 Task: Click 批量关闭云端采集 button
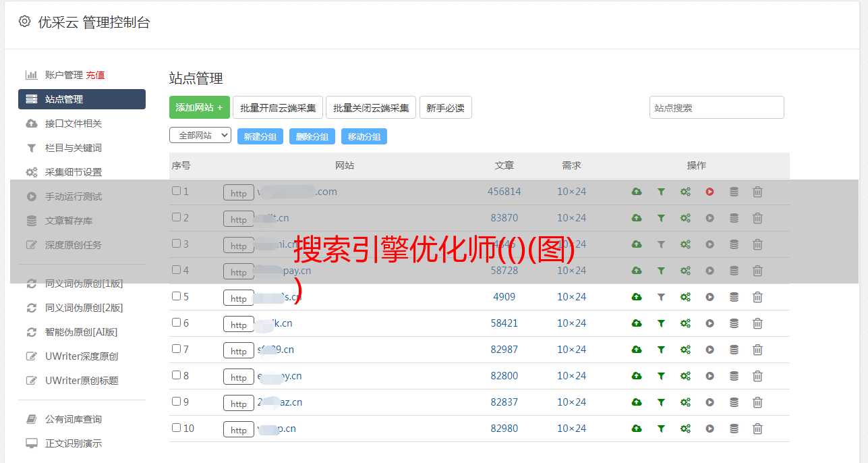(371, 107)
